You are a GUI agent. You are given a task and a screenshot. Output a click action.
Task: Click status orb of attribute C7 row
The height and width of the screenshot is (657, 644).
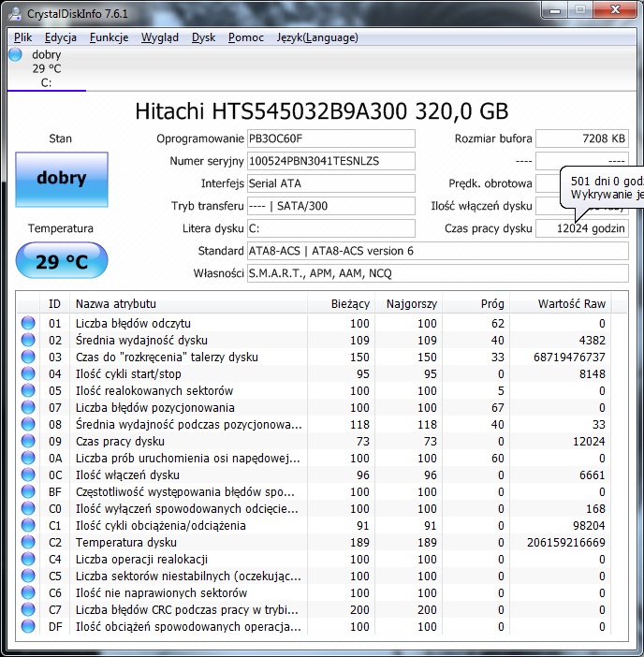coord(28,609)
